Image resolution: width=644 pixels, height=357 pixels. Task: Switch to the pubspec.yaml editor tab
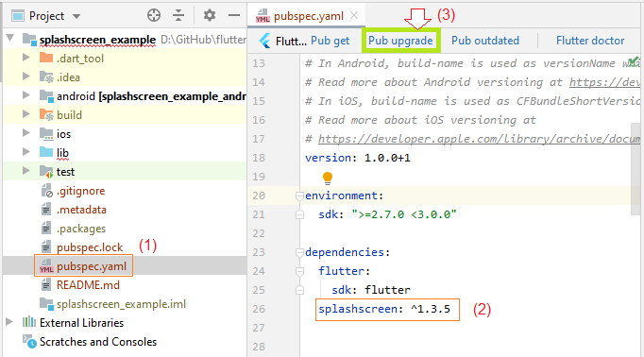309,16
